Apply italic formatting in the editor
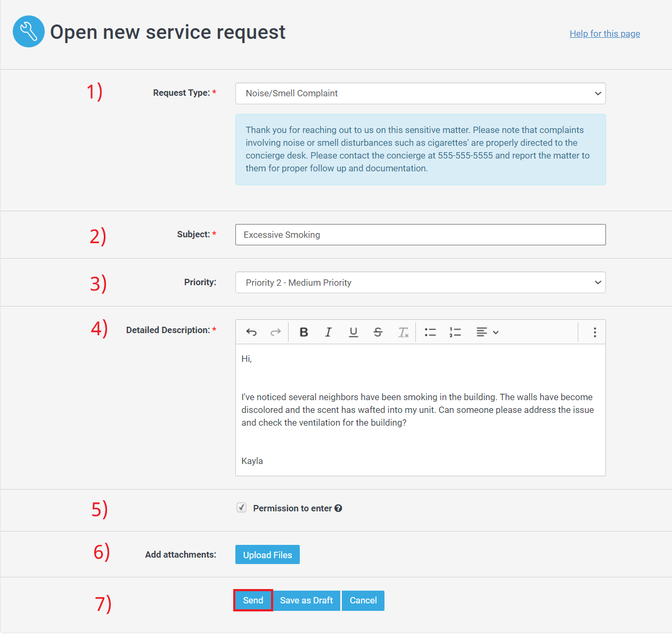 point(328,332)
